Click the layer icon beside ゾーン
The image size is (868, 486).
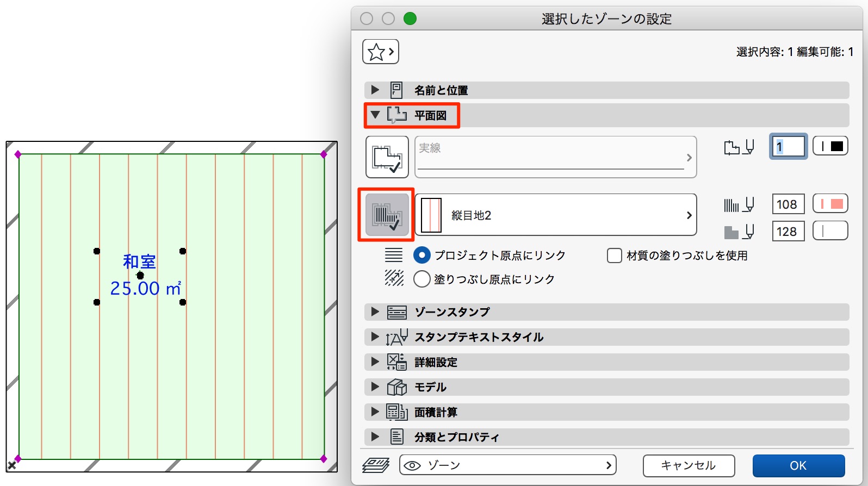point(376,465)
